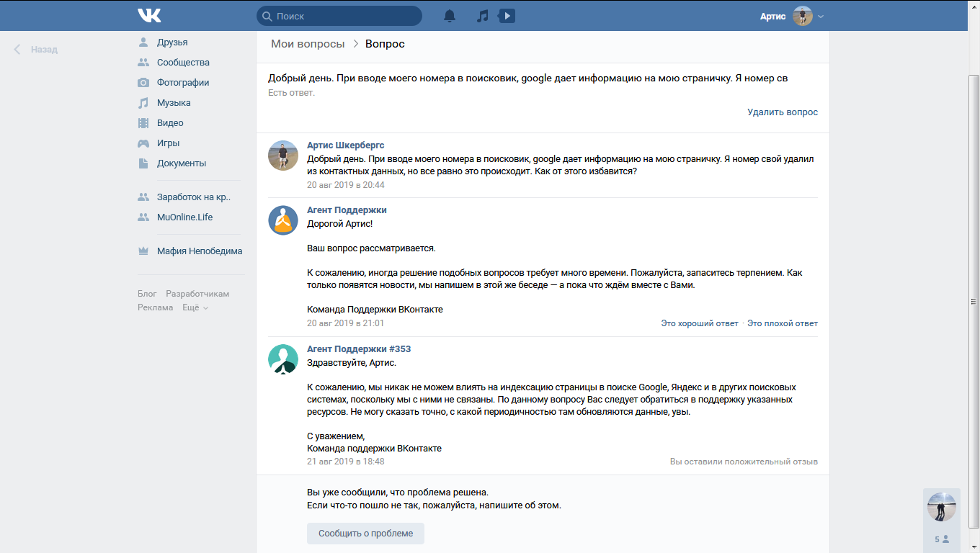Click the Сообщить о проблеме button
This screenshot has width=980, height=553.
(366, 534)
